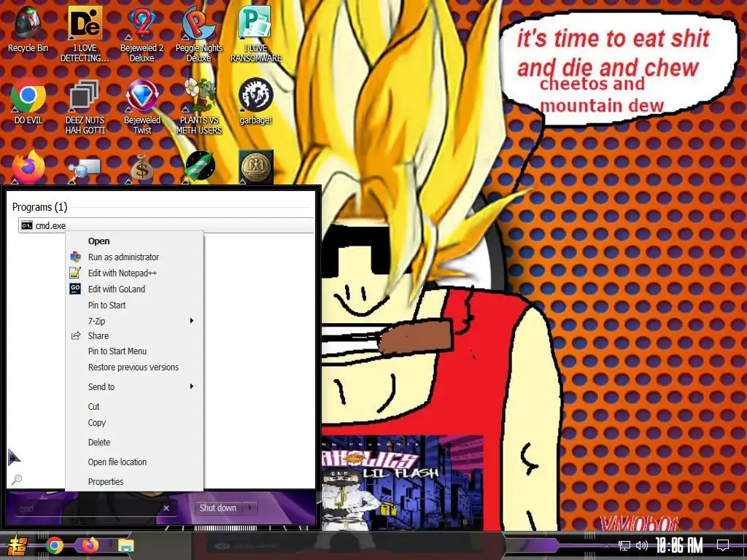Choose Open file location
The width and height of the screenshot is (747, 560).
134,462
